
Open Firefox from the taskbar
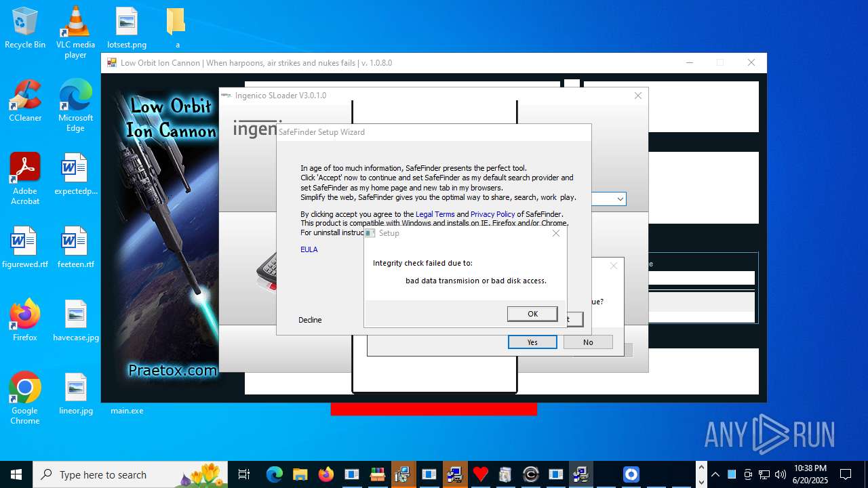pos(325,474)
